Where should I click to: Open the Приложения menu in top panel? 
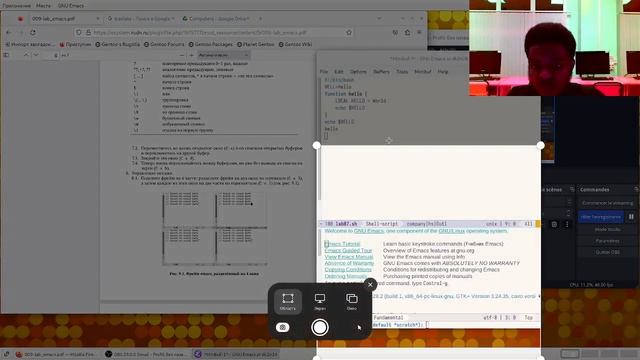click(17, 6)
